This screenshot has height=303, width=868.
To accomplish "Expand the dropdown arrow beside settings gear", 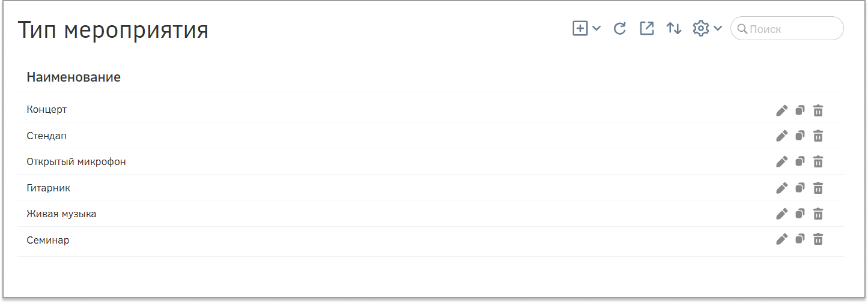I will pyautogui.click(x=717, y=28).
